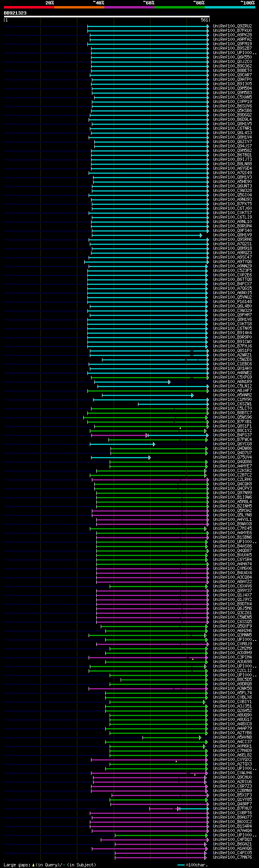This screenshot has height=868, width=259.
Task: Click the white query sequence ruler bar
Action: coord(106,17)
